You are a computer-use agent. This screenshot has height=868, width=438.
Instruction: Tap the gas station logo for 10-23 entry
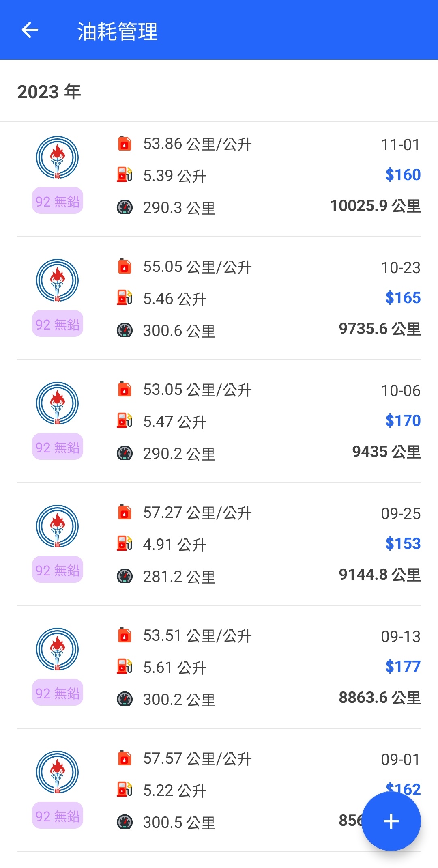coord(57,280)
